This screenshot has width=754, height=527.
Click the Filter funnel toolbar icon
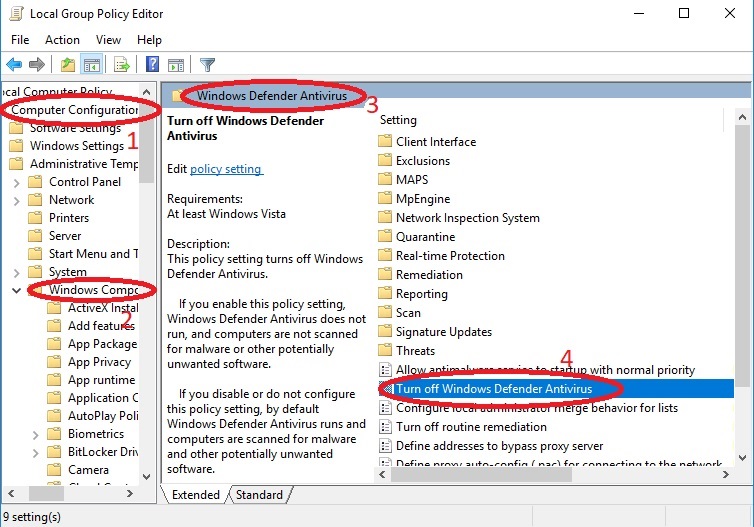pos(208,65)
